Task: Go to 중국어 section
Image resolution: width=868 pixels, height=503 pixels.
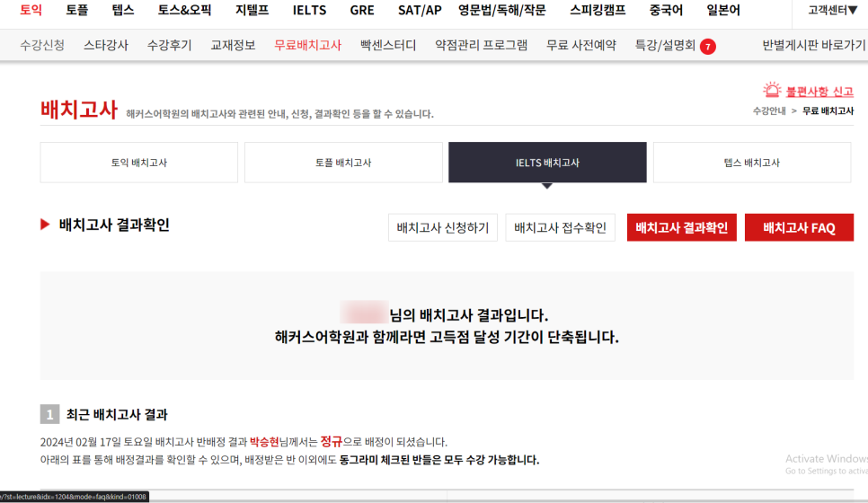Action: pyautogui.click(x=666, y=10)
